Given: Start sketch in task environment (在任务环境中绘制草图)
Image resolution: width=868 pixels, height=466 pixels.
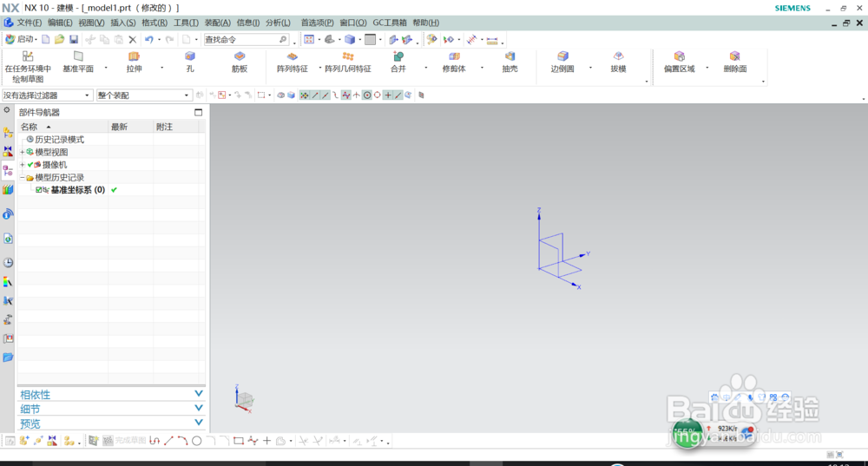Looking at the screenshot, I should coord(28,68).
